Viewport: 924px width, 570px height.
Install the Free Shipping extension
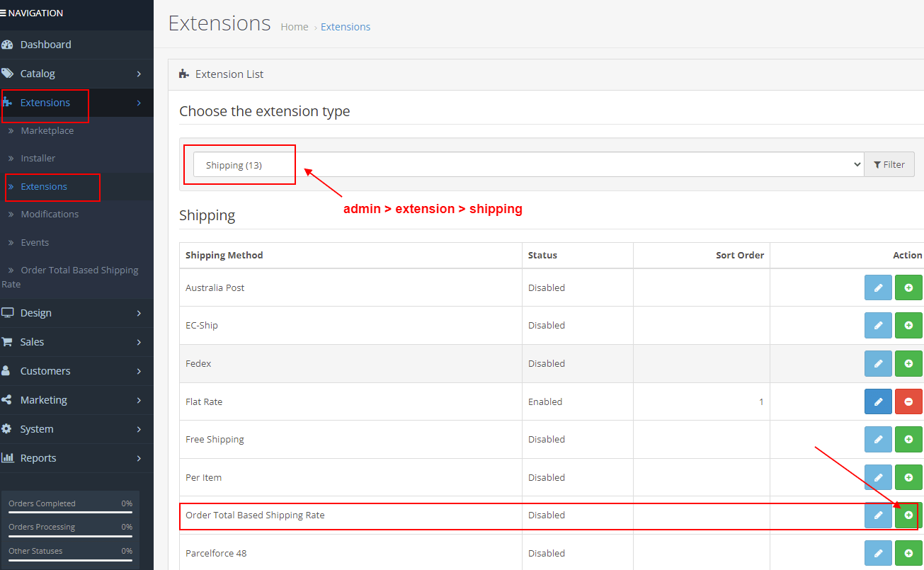tap(908, 439)
